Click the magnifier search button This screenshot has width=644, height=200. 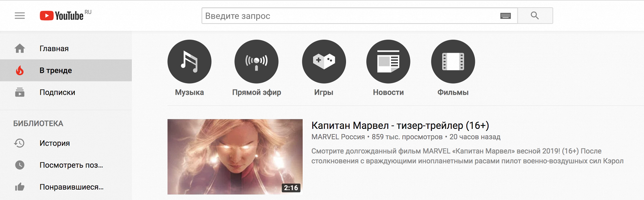(x=535, y=16)
